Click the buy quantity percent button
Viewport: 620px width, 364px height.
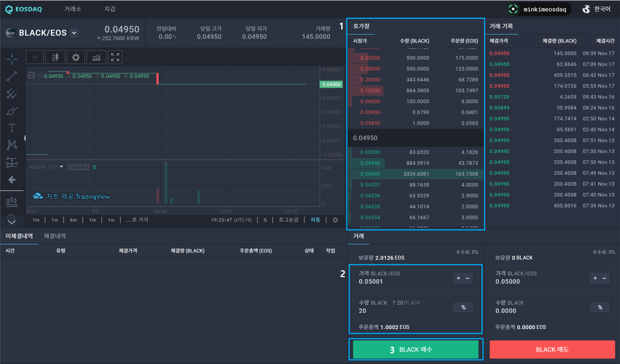[463, 307]
